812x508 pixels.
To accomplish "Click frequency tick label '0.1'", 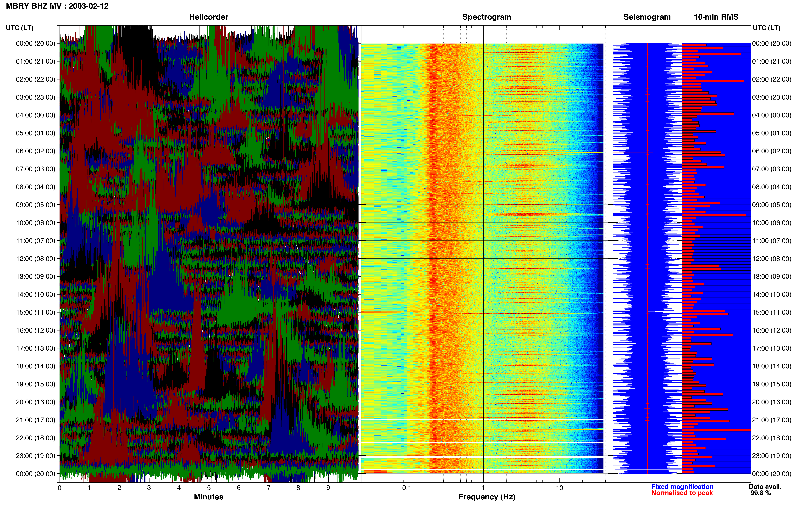I will pyautogui.click(x=407, y=488).
